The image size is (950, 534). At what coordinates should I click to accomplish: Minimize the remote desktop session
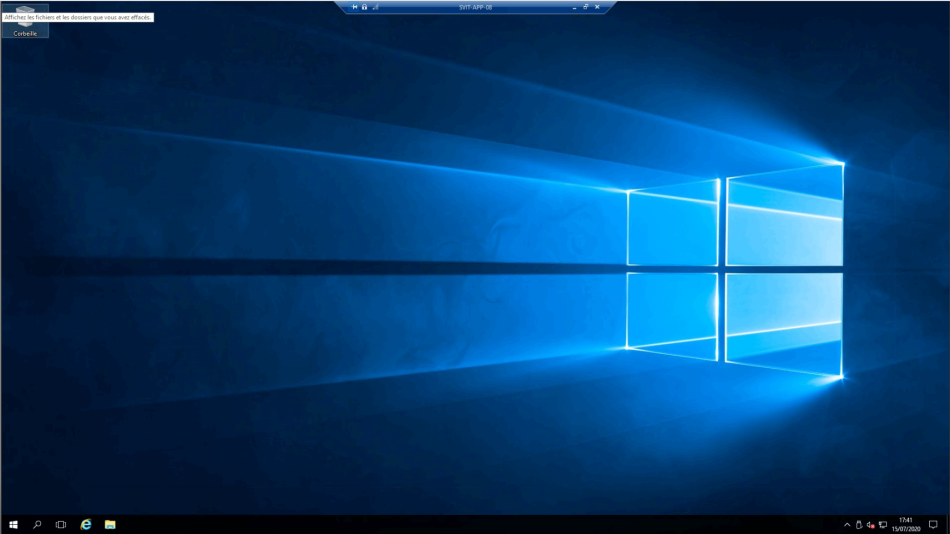574,7
